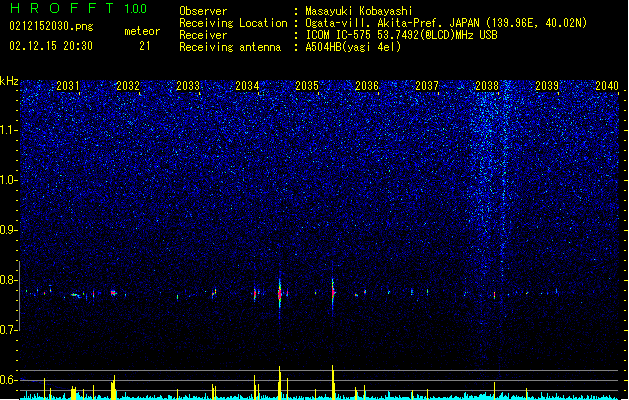Click the receiving location Ogata-vill. Akita-Pref. text
Viewport: 629px width, 400px height.
pos(446,23)
